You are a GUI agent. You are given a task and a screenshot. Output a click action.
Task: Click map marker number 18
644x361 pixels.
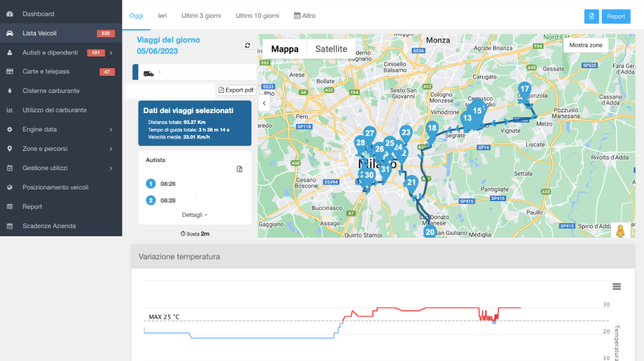(x=432, y=129)
